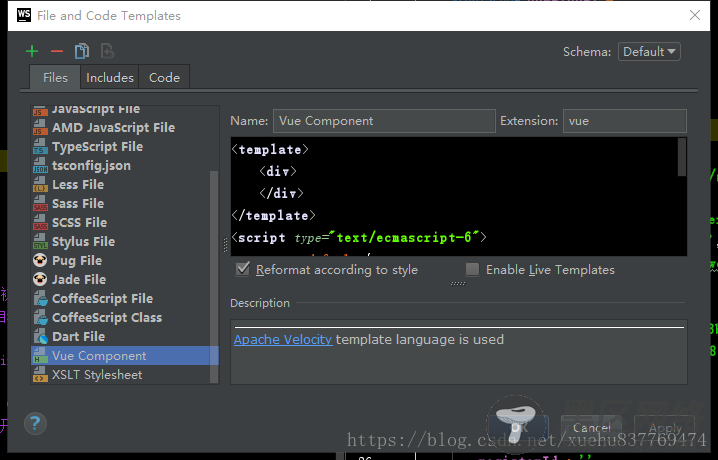This screenshot has height=460, width=718.
Task: Click the Dart File icon
Action: [x=40, y=336]
